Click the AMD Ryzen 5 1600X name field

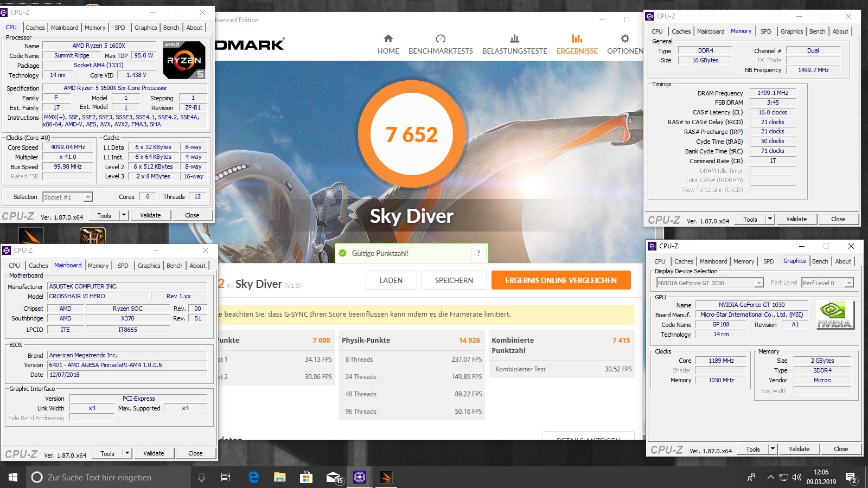click(x=99, y=46)
